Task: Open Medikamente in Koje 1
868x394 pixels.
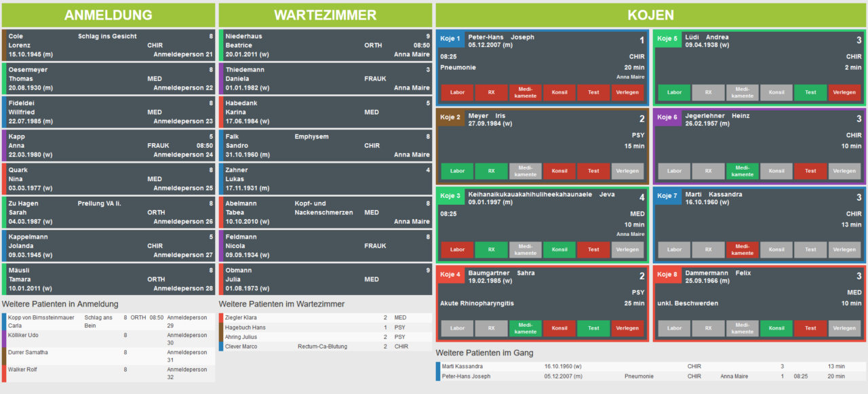Action: coord(526,93)
